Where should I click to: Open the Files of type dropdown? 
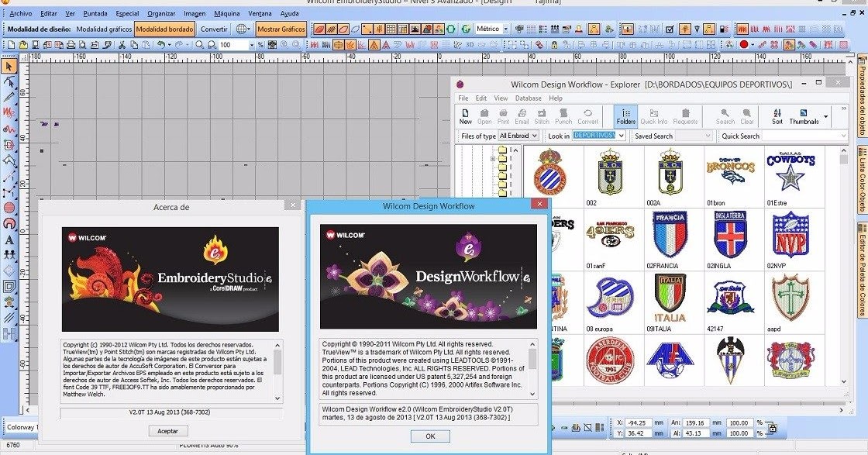[x=518, y=135]
